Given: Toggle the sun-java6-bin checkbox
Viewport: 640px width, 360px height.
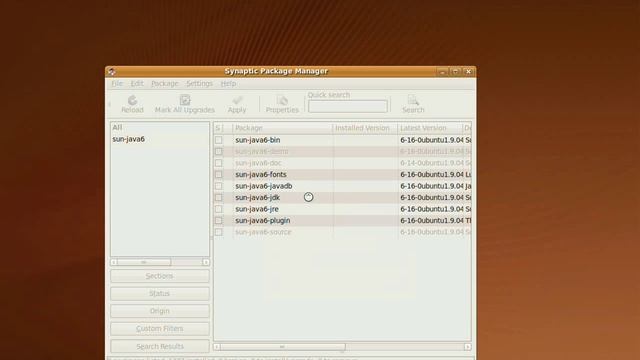Looking at the screenshot, I should [x=219, y=140].
